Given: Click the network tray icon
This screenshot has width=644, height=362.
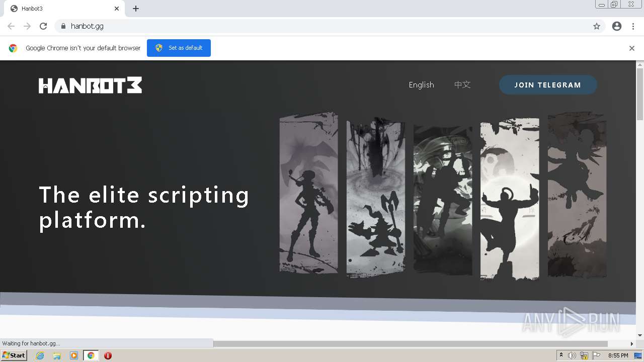Looking at the screenshot, I should [584, 355].
